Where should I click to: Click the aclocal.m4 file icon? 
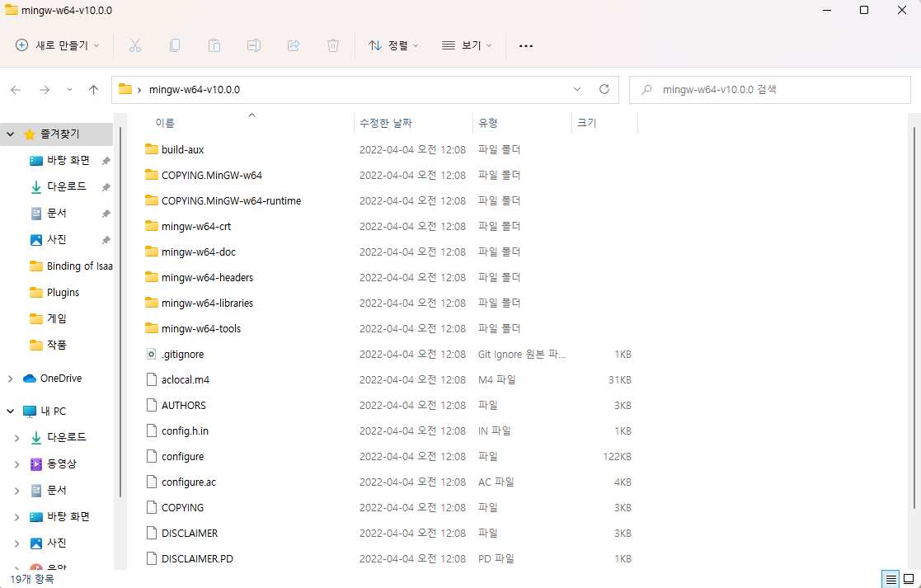click(x=152, y=379)
